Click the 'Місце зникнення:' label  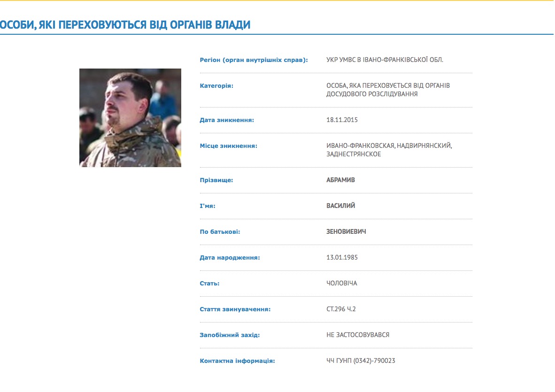(x=228, y=146)
